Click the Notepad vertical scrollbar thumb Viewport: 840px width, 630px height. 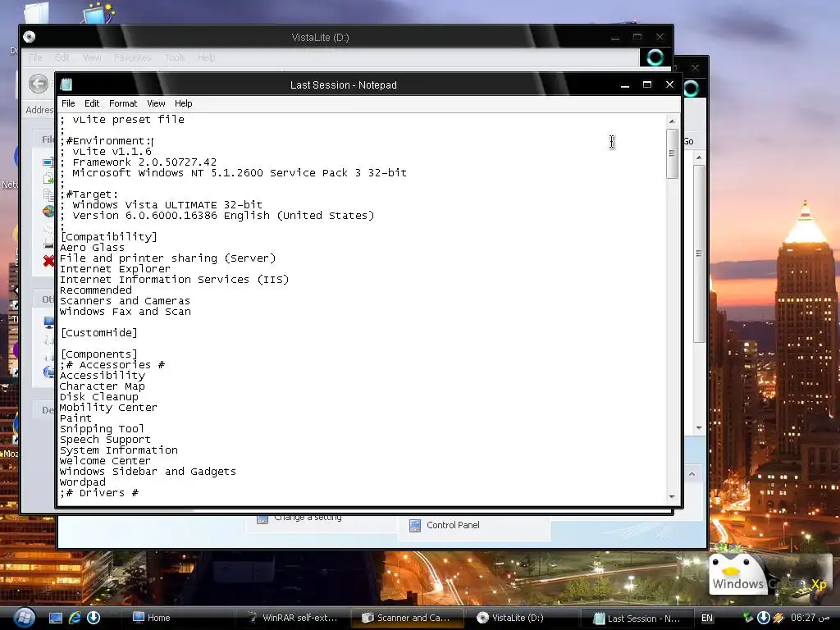pyautogui.click(x=673, y=153)
